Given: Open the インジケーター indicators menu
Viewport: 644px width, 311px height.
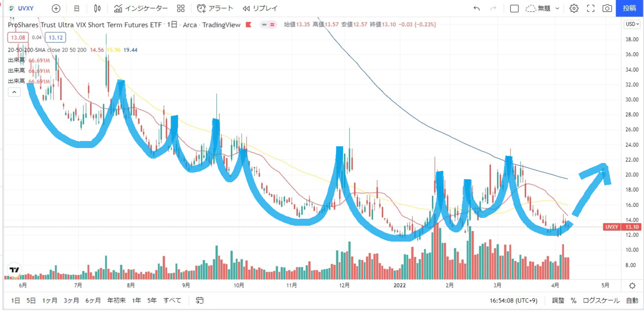Looking at the screenshot, I should click(x=141, y=9).
